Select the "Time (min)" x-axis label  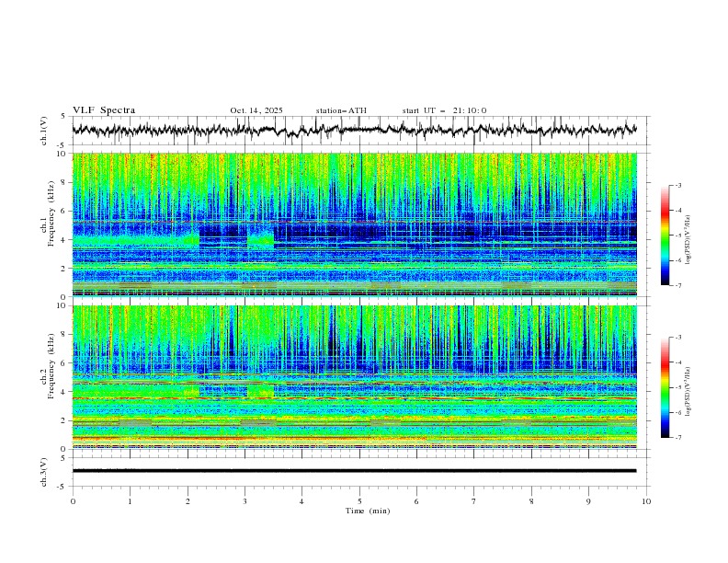(368, 511)
